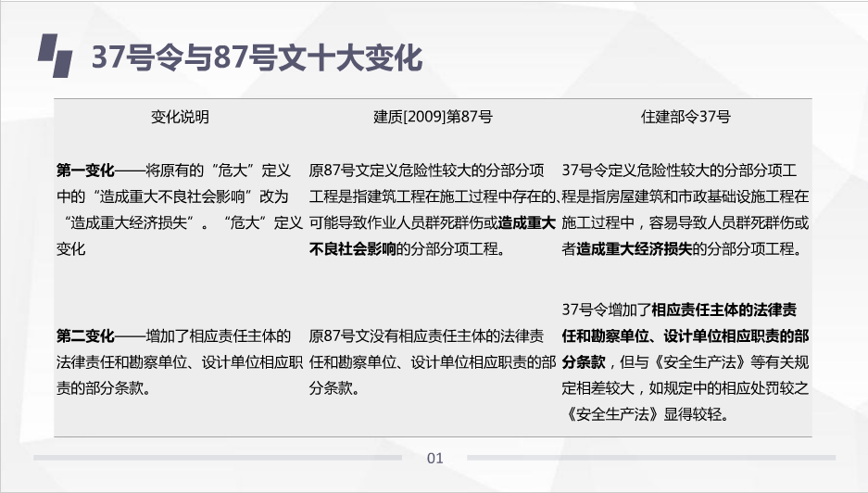The height and width of the screenshot is (493, 868).
Task: Select the cell starting 原87号文没有相应责任主体
Action: pyautogui.click(x=433, y=361)
